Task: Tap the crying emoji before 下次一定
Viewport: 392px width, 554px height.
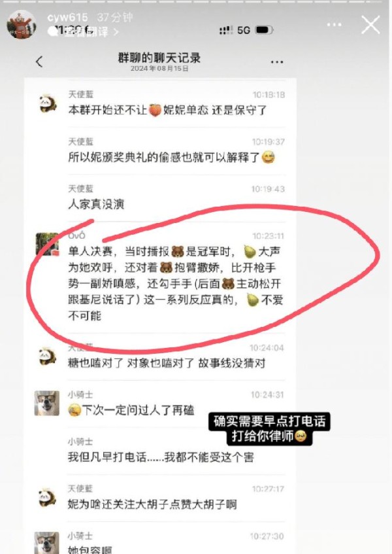Action: (74, 410)
